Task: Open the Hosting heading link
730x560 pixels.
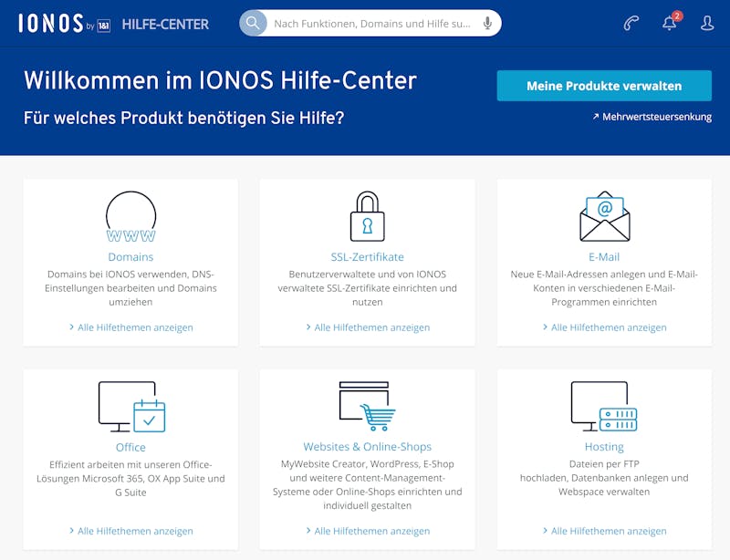Action: coord(604,447)
